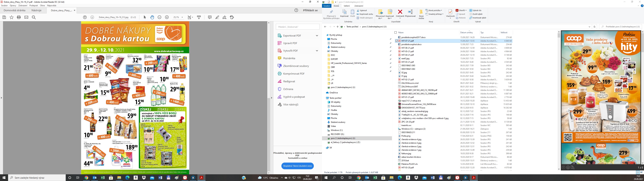644x181 pixels.
Task: Zoom in with the plus circle icon
Action: coord(167,17)
